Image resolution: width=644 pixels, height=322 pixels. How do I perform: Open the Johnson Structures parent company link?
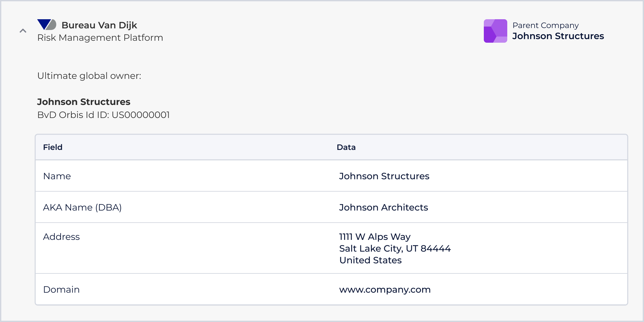(558, 36)
